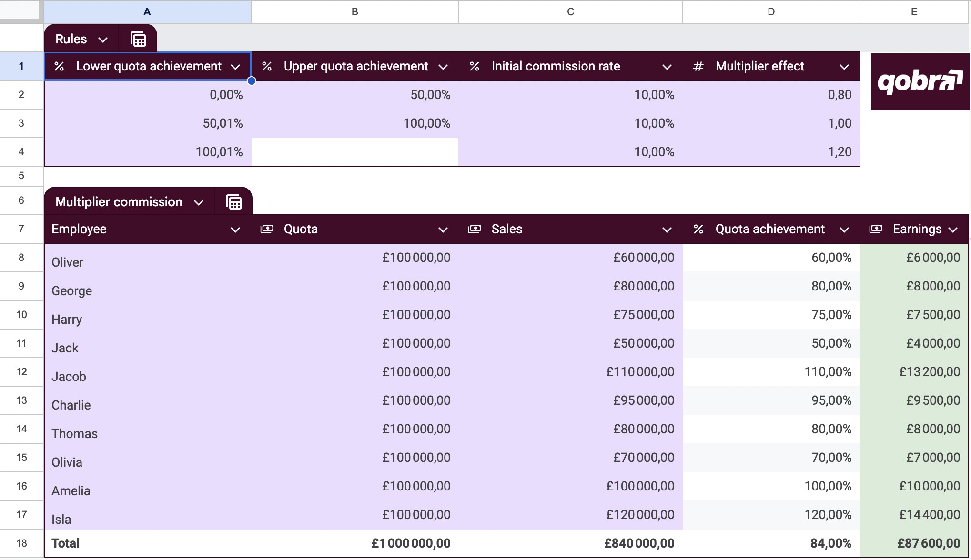Select total sales £840 000,00 cell
The width and height of the screenshot is (971, 560).
571,543
